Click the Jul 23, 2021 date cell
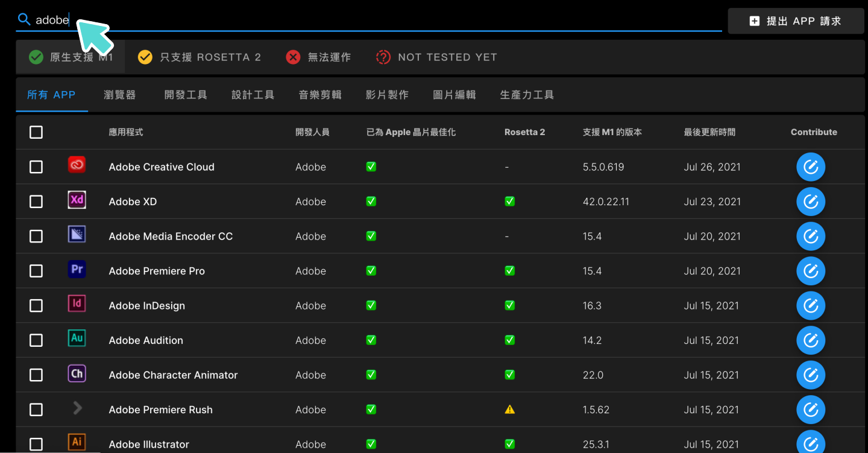 [x=712, y=201]
